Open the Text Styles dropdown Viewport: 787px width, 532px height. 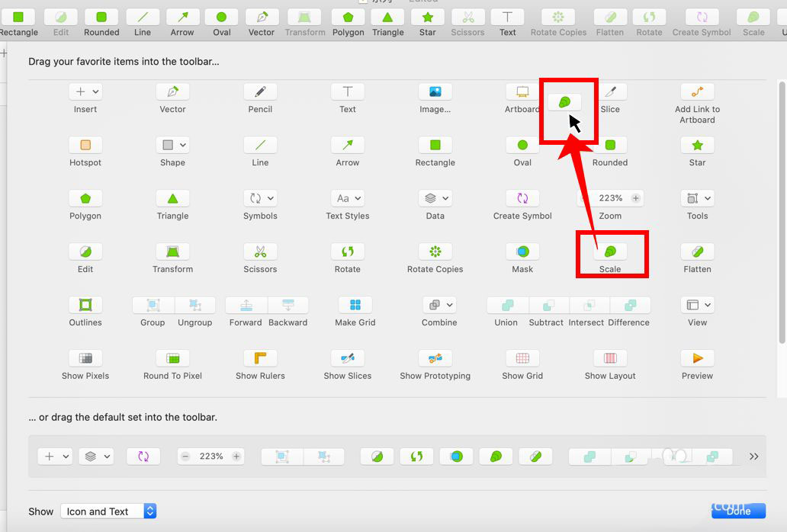pyautogui.click(x=347, y=198)
